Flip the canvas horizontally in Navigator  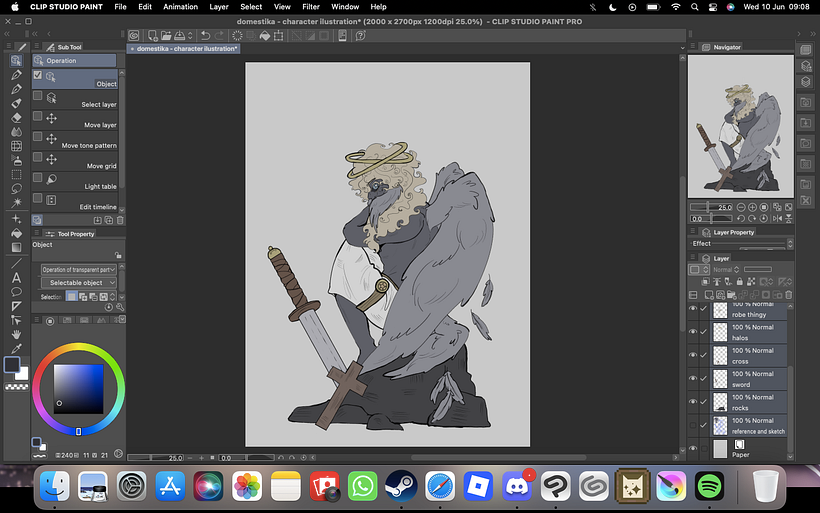coord(777,219)
